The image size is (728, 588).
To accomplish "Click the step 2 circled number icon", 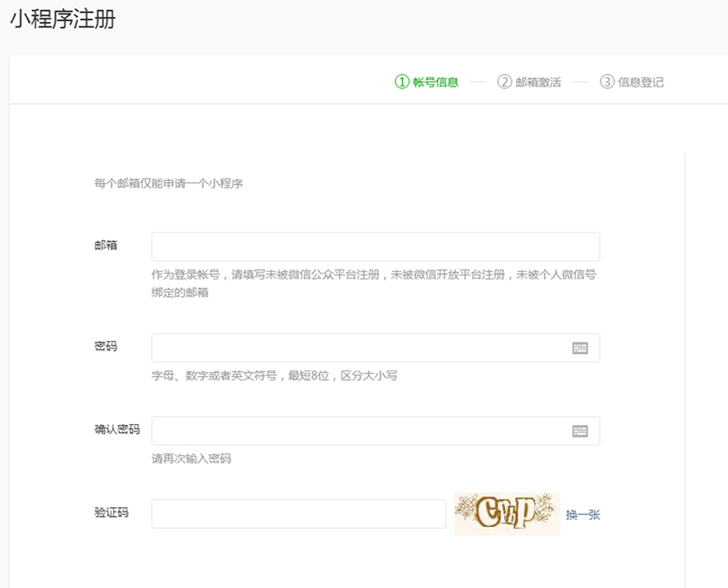I will [504, 82].
